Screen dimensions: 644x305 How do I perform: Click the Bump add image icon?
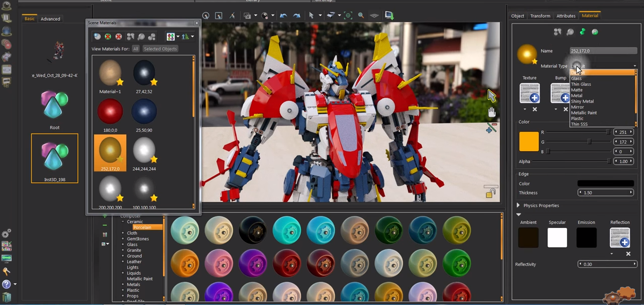(560, 93)
